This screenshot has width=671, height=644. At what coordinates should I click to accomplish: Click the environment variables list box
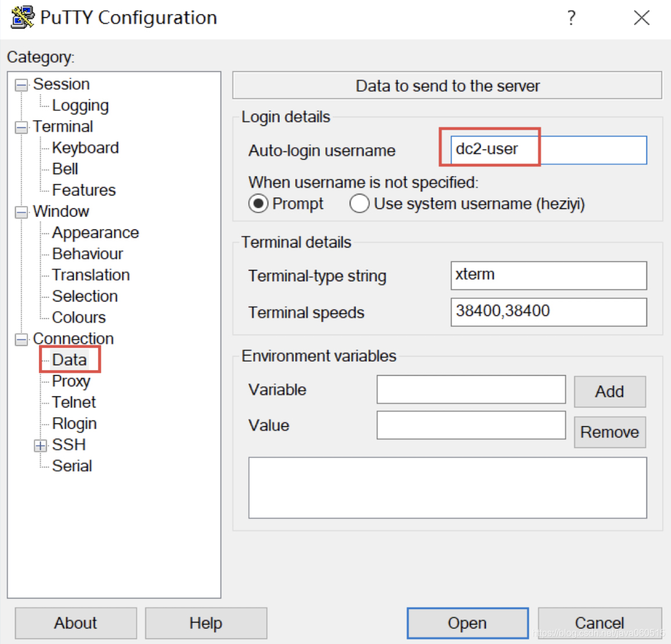pyautogui.click(x=448, y=488)
